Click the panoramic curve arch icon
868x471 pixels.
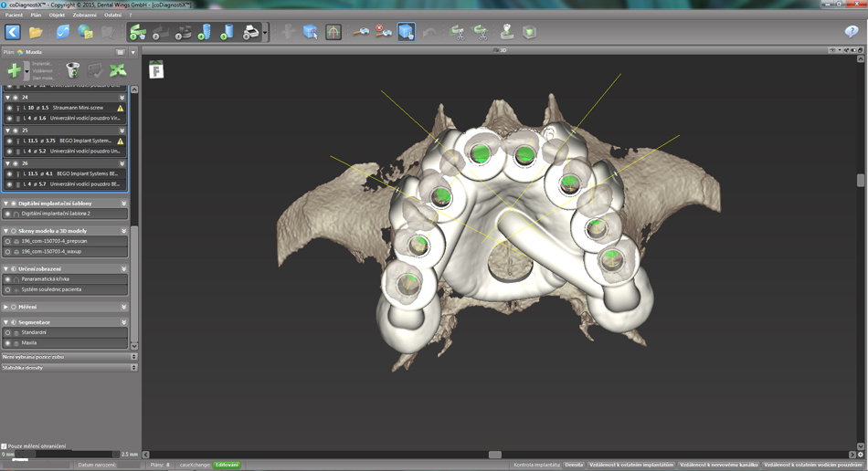(x=333, y=32)
